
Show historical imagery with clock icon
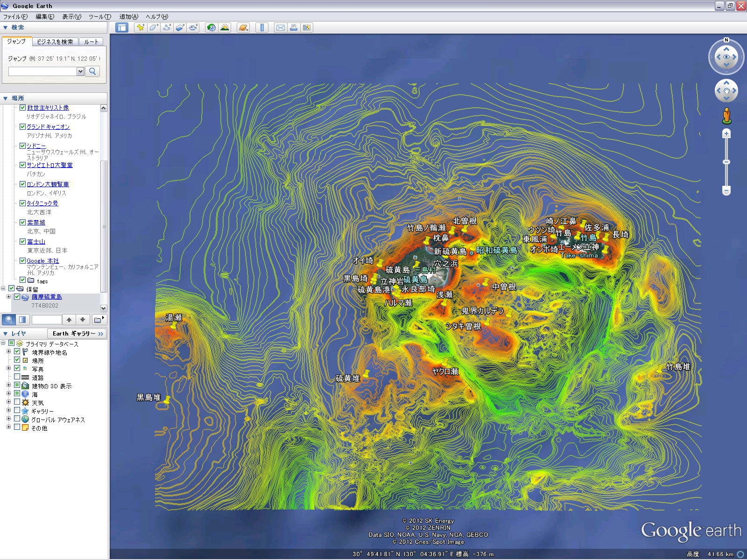click(211, 28)
